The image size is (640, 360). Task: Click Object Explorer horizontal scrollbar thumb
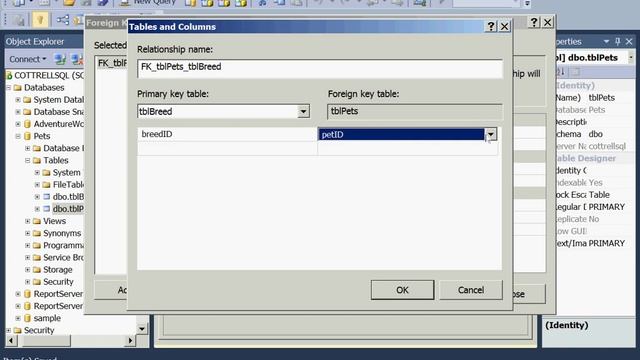pyautogui.click(x=46, y=340)
